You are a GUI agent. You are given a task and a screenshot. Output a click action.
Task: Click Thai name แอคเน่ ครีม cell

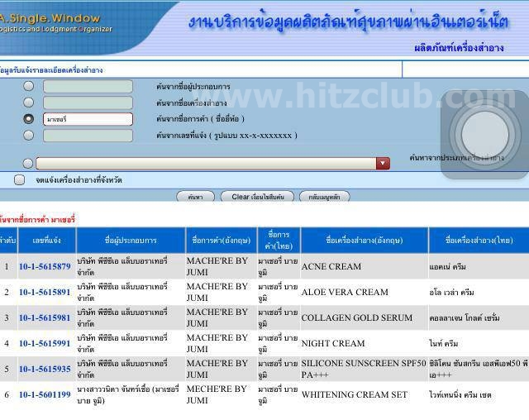tap(479, 266)
